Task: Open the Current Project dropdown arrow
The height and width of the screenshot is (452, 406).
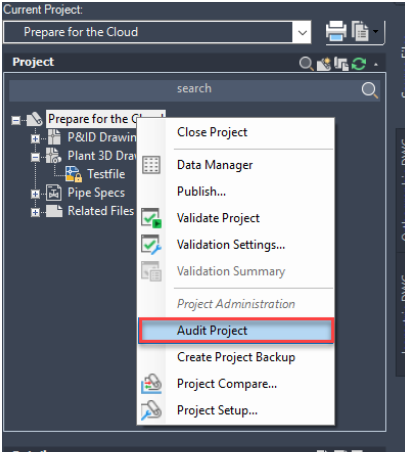Action: 302,32
